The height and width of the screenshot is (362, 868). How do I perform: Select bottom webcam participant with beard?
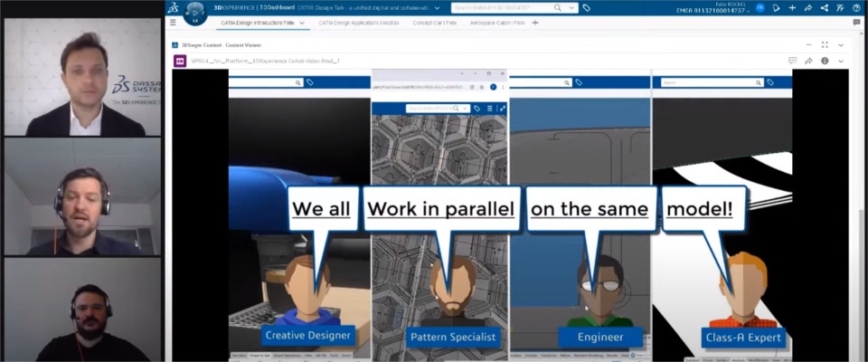(82, 310)
